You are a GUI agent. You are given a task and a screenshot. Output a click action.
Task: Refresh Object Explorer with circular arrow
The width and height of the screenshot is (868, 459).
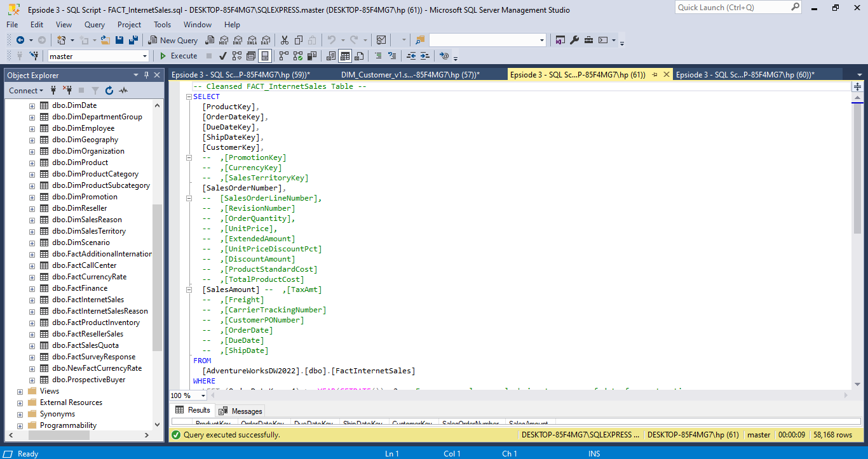pyautogui.click(x=109, y=91)
